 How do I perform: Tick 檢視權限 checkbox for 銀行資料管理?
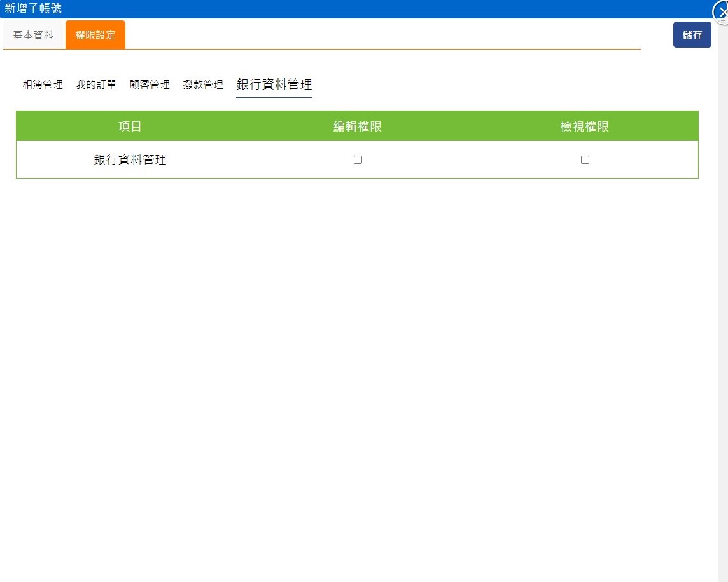click(x=585, y=160)
